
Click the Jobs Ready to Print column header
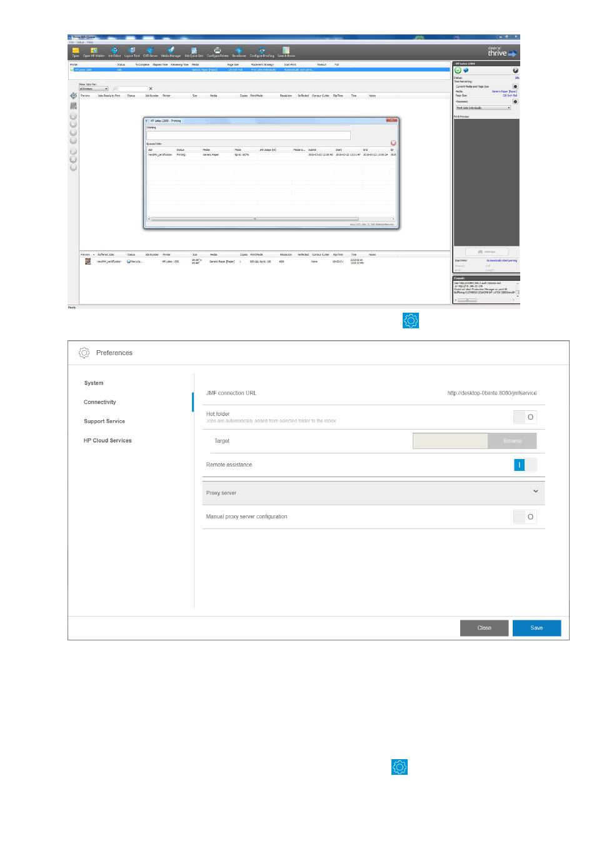click(109, 96)
